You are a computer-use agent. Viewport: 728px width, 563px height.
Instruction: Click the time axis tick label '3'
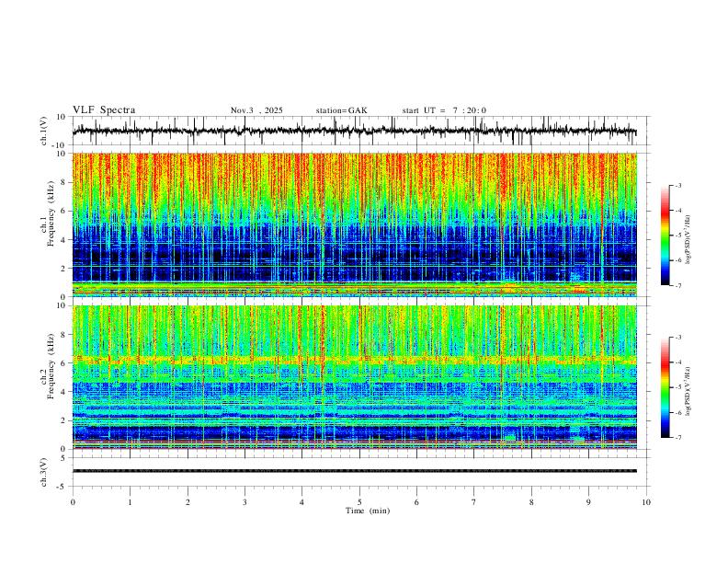[x=245, y=502]
